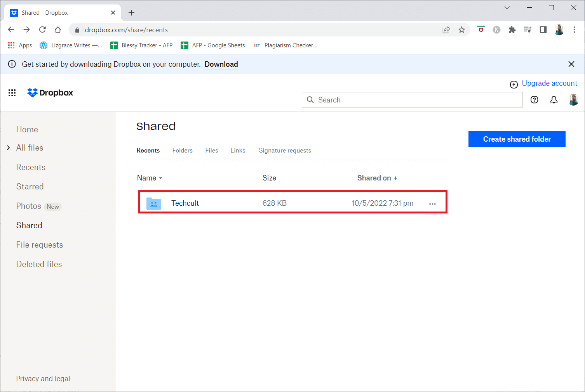Open the tab search dropdown arrow

[x=507, y=8]
